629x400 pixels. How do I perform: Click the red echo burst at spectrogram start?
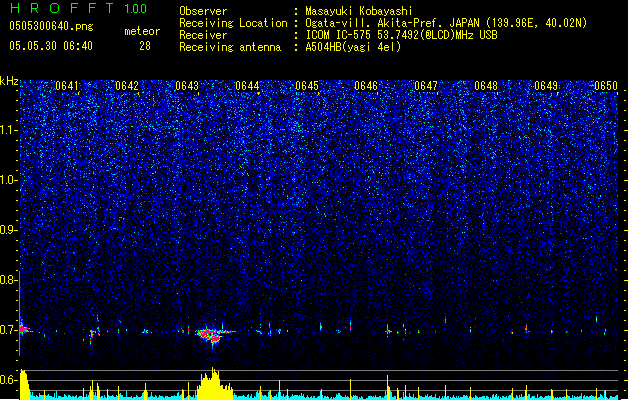pos(24,329)
